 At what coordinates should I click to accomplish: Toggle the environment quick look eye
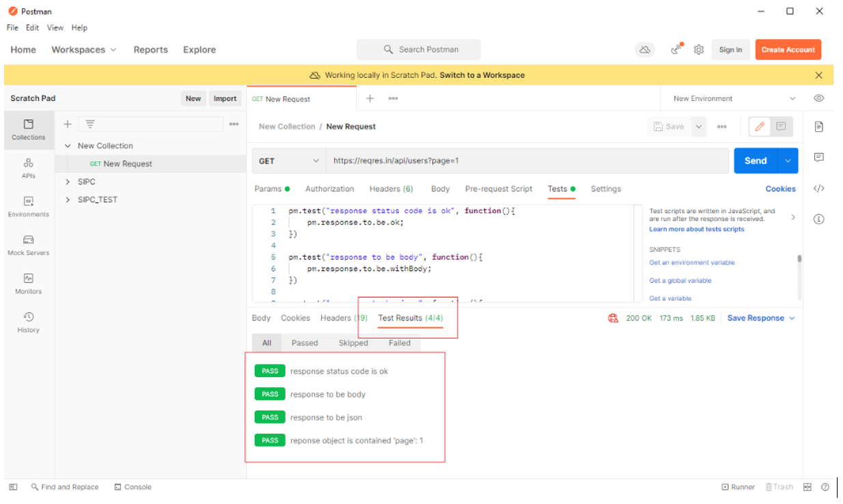[818, 98]
